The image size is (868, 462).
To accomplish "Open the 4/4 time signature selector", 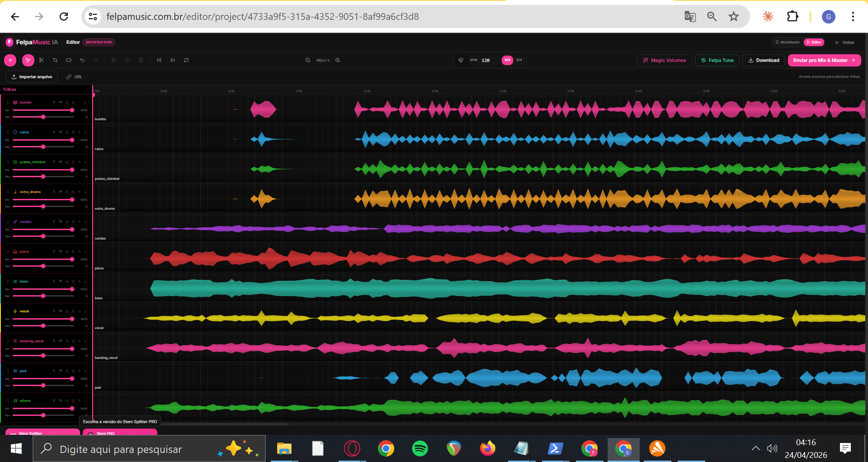I will coord(507,60).
